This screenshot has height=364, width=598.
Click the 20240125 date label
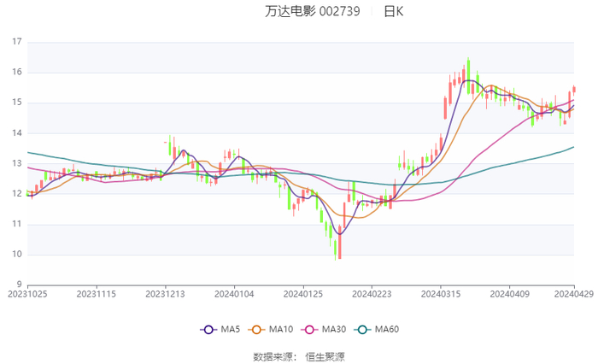302,294
